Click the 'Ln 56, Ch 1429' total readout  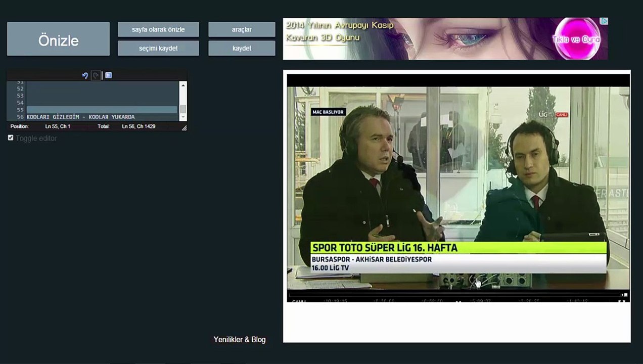(x=139, y=126)
